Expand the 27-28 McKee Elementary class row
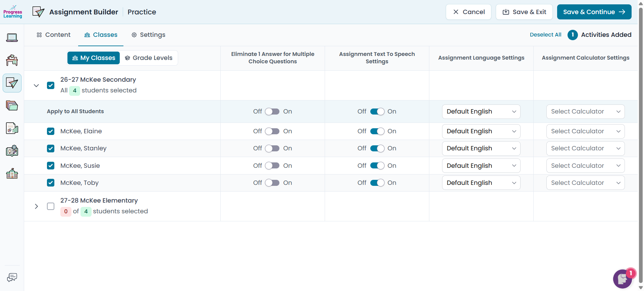Screen dimensions: 644x291 pyautogui.click(x=36, y=206)
